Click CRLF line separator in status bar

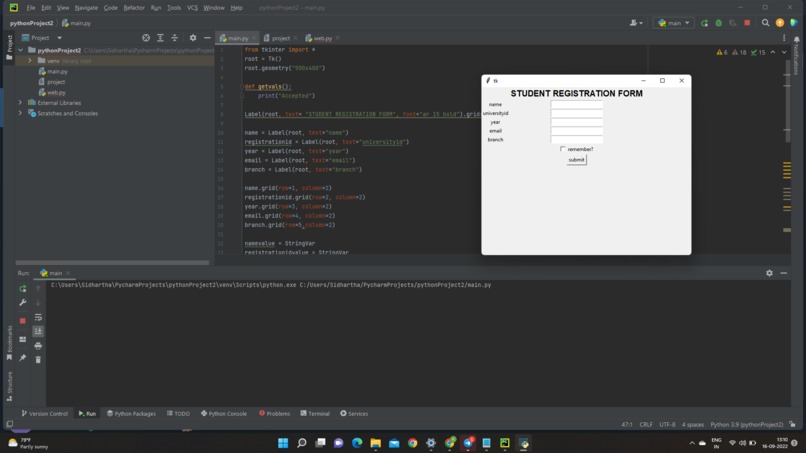click(646, 425)
